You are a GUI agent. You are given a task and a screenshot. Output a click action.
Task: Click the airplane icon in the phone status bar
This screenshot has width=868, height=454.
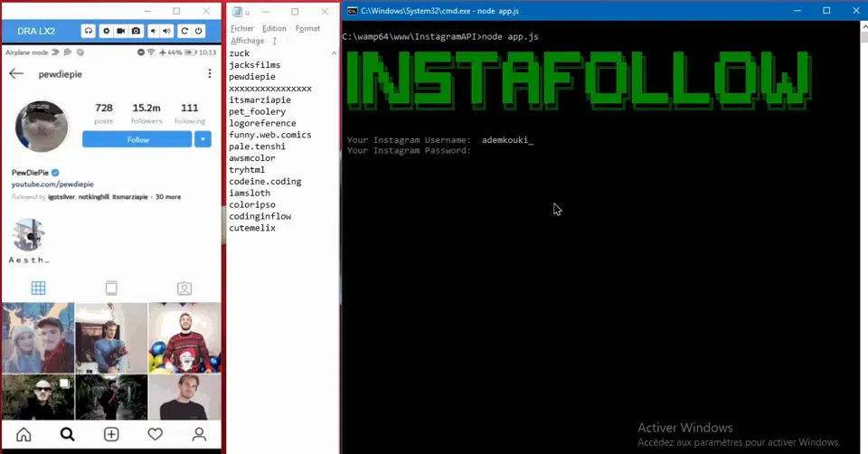[x=162, y=52]
